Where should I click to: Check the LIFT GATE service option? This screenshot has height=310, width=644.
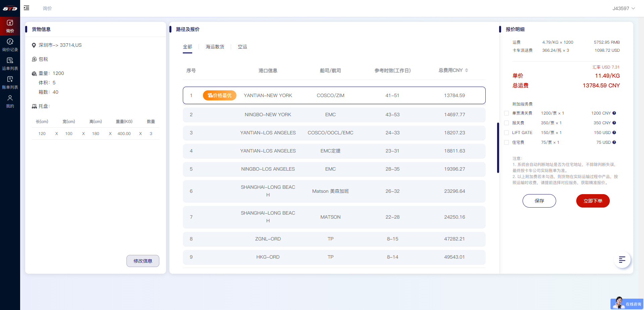(506, 133)
